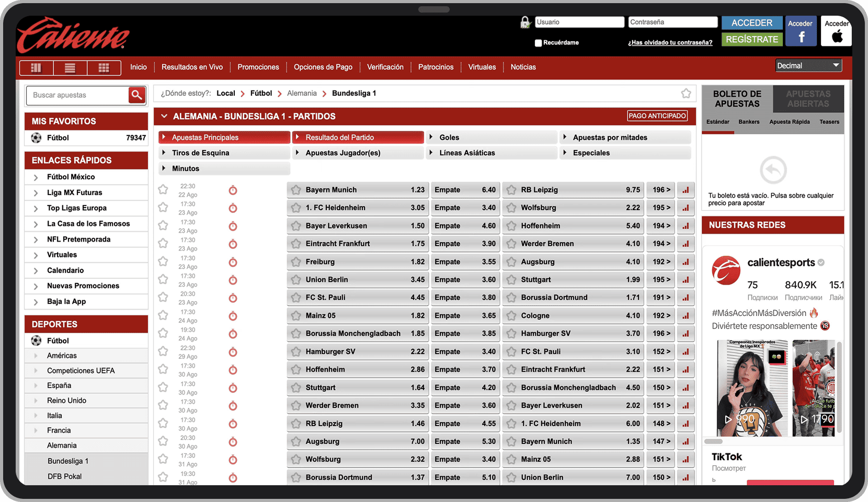Toggle star on Stuttgart 1.64 selection
Screen dimensions: 868x502
click(x=296, y=387)
